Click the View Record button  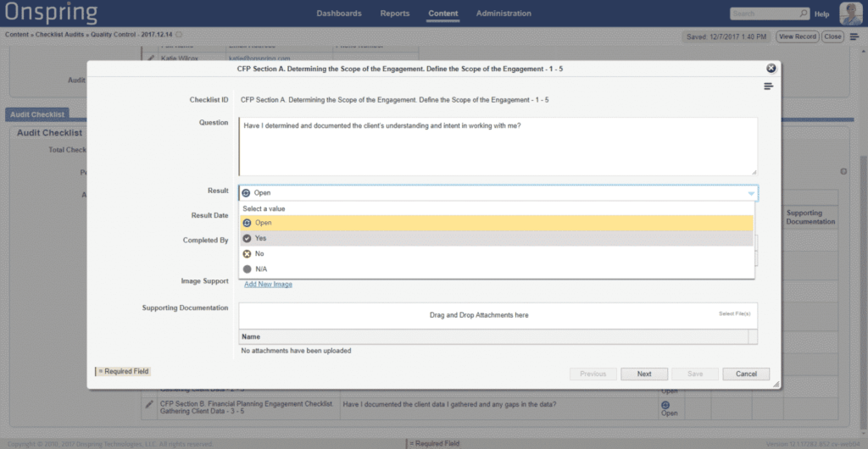797,36
